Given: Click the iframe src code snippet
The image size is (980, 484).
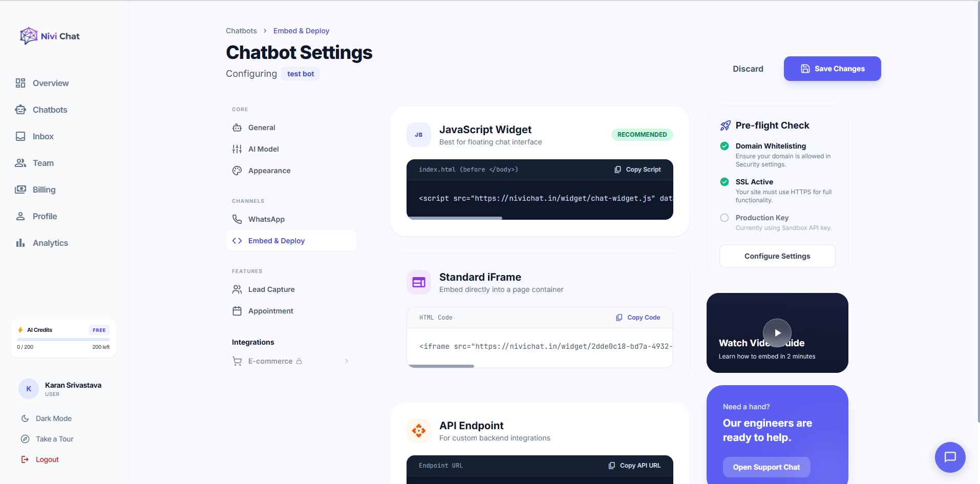Looking at the screenshot, I should click(545, 346).
